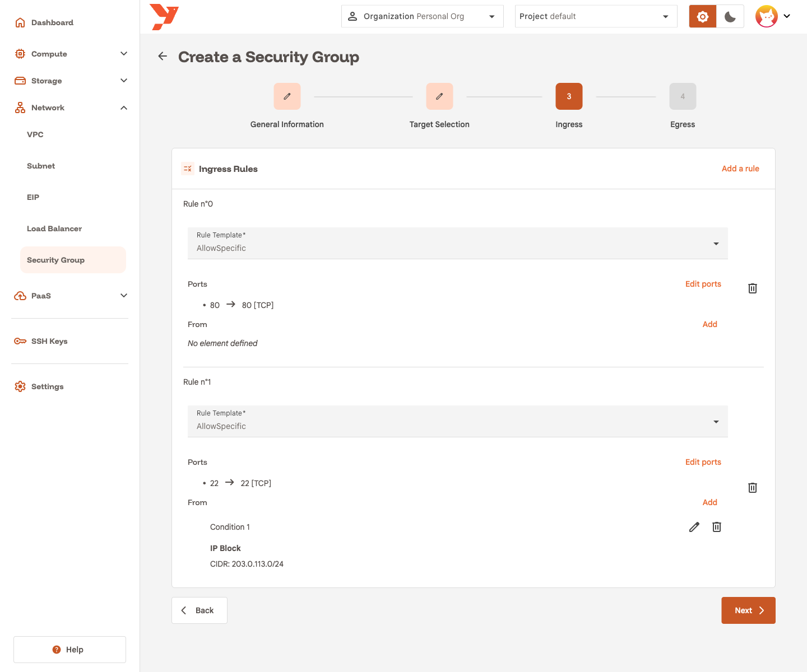Delete Rule n°0 with the trash icon

click(753, 288)
